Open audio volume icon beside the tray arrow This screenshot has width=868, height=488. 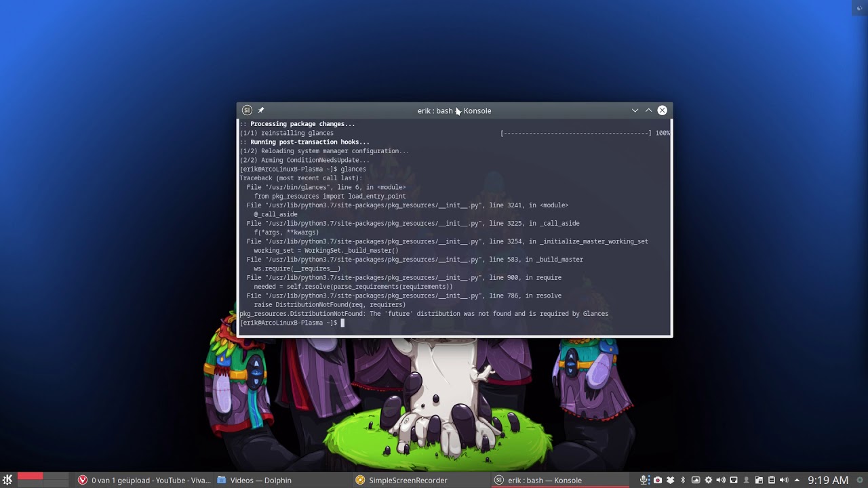[784, 480]
